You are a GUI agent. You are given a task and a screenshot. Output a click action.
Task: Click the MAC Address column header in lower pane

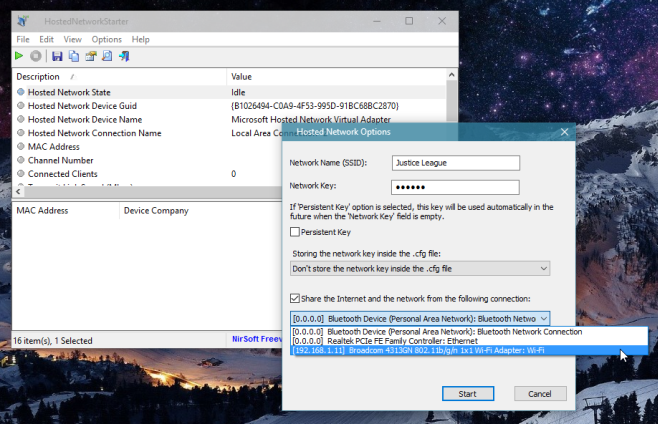click(x=66, y=211)
